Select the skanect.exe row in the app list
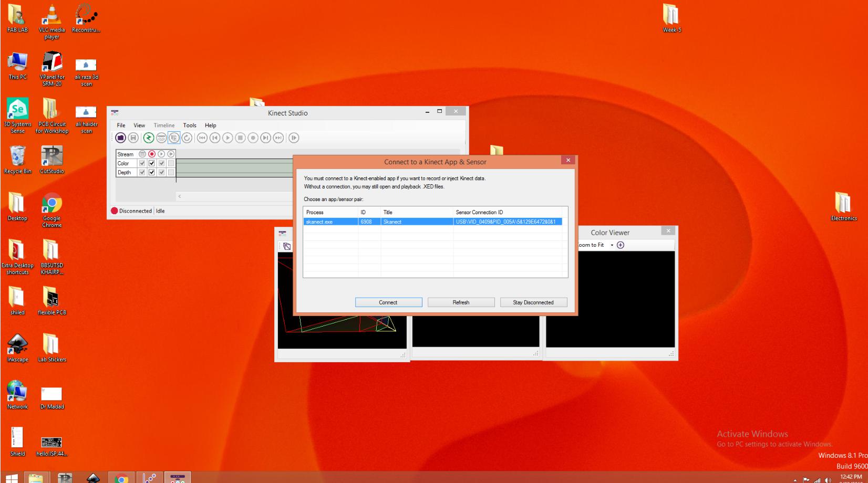The image size is (868, 483). (x=433, y=222)
